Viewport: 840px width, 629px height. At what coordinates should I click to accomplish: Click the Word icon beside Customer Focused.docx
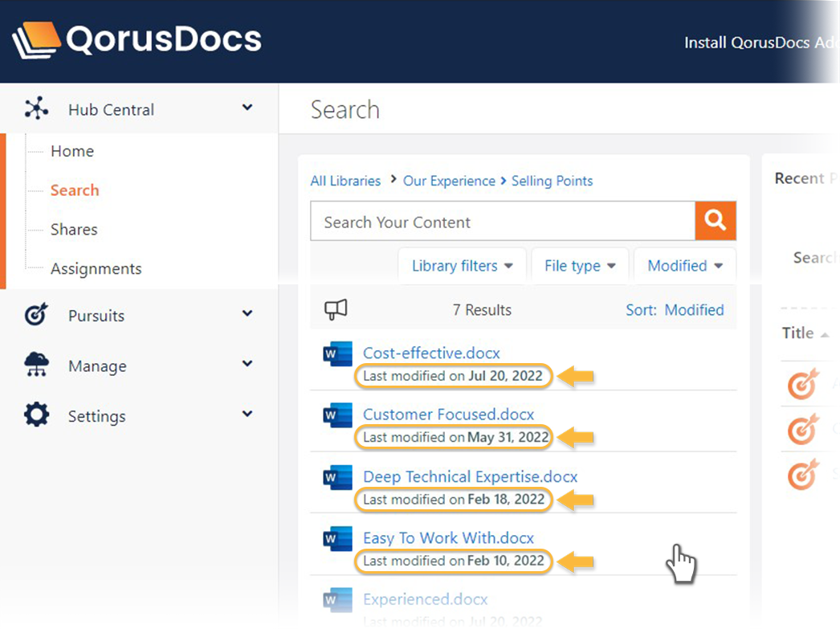[337, 415]
